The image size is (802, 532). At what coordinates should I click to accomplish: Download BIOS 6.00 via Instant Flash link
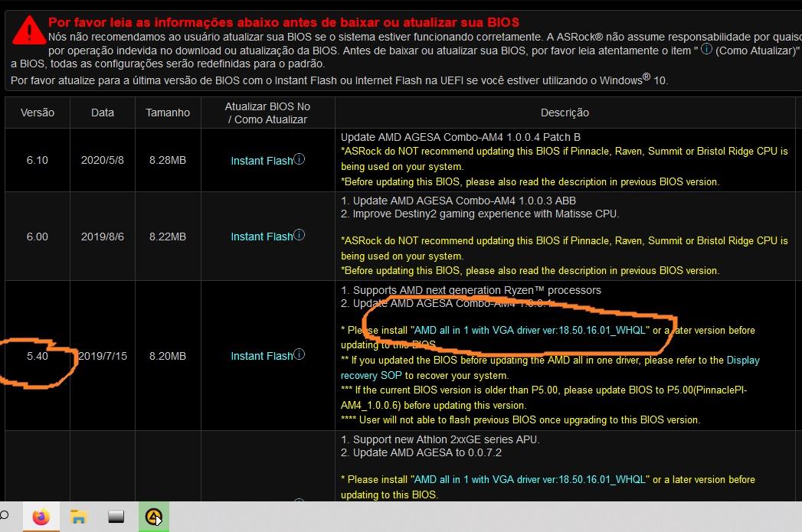pos(262,237)
